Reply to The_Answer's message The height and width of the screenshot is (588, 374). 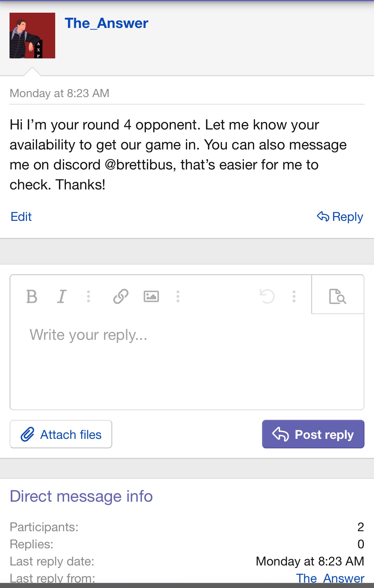(340, 217)
